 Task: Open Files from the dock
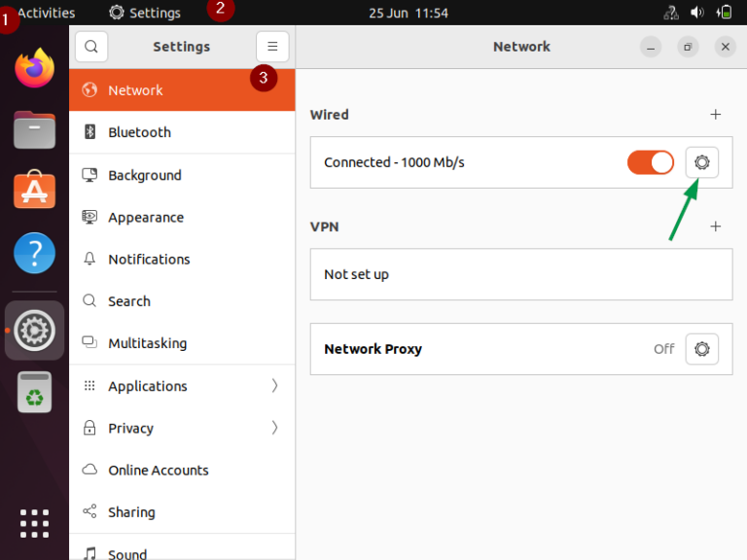[34, 129]
